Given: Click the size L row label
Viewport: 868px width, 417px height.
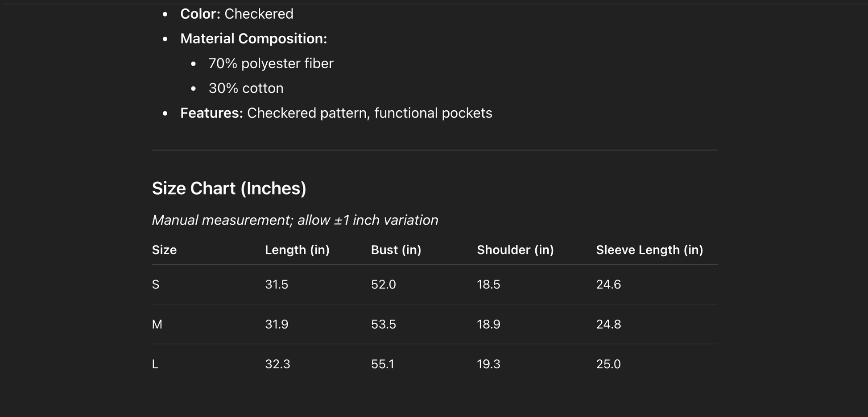Looking at the screenshot, I should click(155, 364).
